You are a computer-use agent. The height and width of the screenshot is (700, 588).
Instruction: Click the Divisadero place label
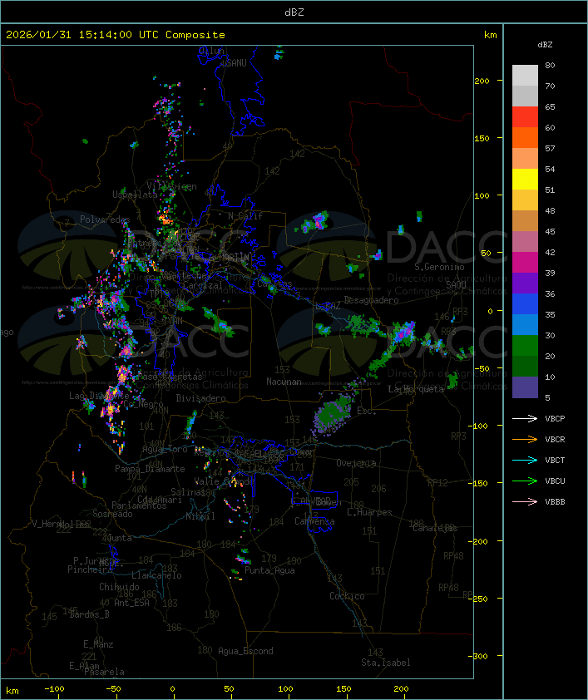pos(200,398)
